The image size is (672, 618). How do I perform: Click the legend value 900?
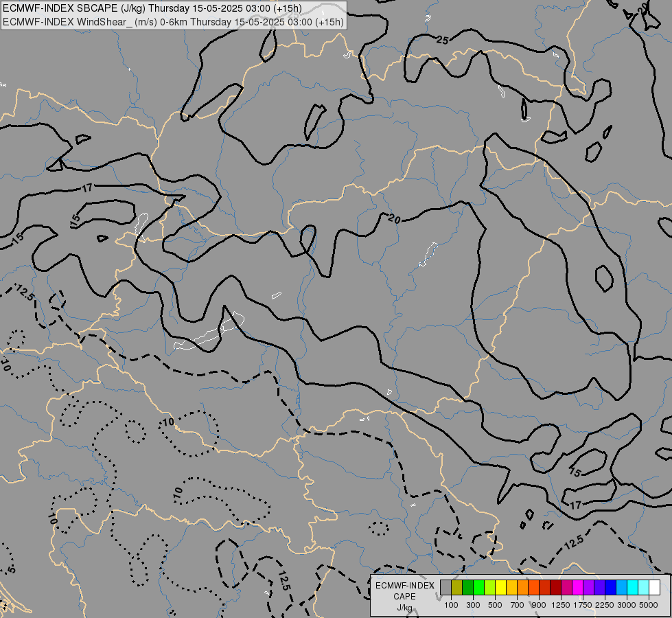click(x=539, y=605)
